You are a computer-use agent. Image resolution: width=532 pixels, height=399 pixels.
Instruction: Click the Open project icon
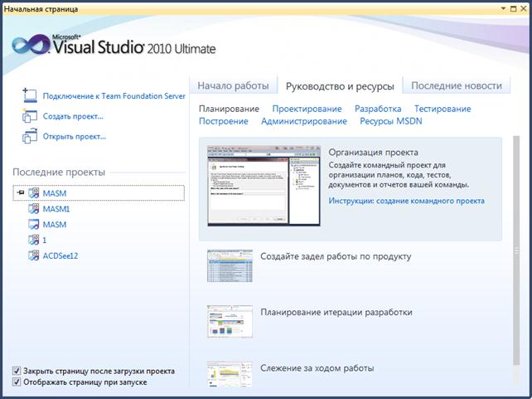tap(30, 136)
